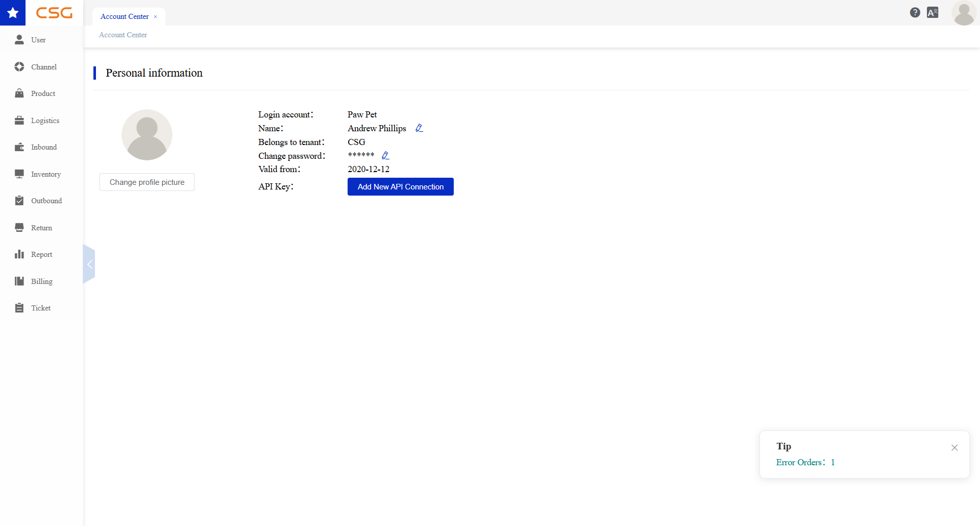Viewport: 980px width, 526px height.
Task: Click the Valid from date 2020-12-12
Action: pos(369,169)
